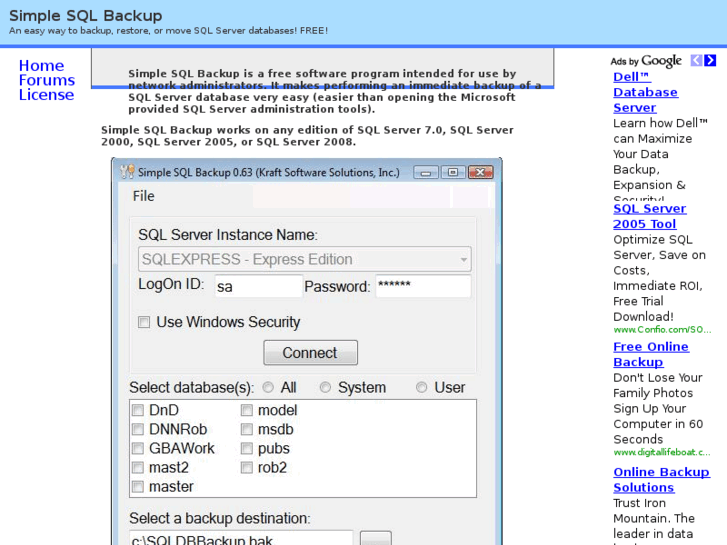The height and width of the screenshot is (545, 727).
Task: Maximize the Simple SQL Backup window
Action: (453, 173)
